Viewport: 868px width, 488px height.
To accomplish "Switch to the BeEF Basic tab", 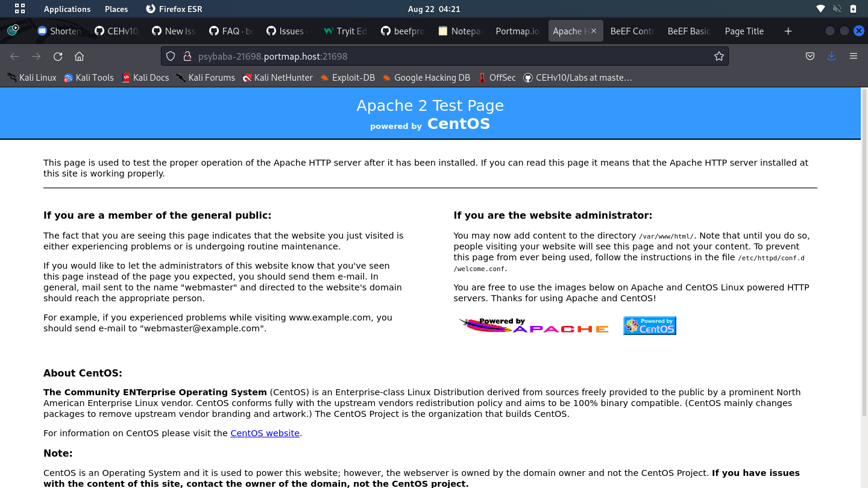I will pos(688,31).
